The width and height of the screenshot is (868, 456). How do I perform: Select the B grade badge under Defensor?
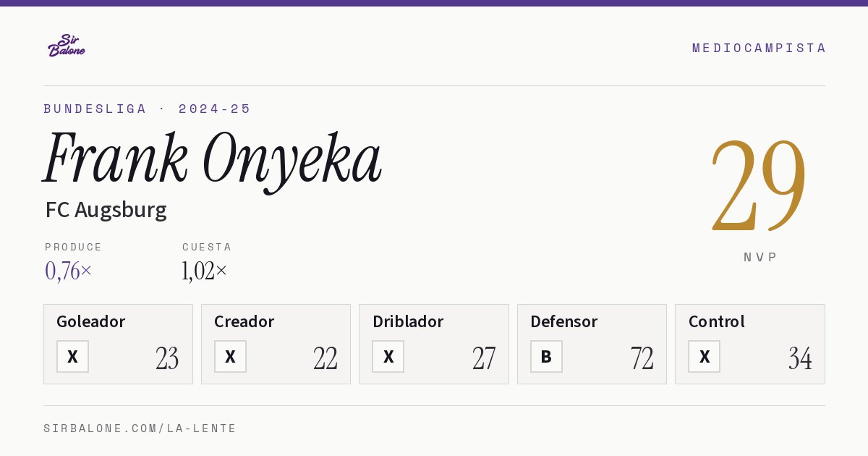(x=546, y=357)
